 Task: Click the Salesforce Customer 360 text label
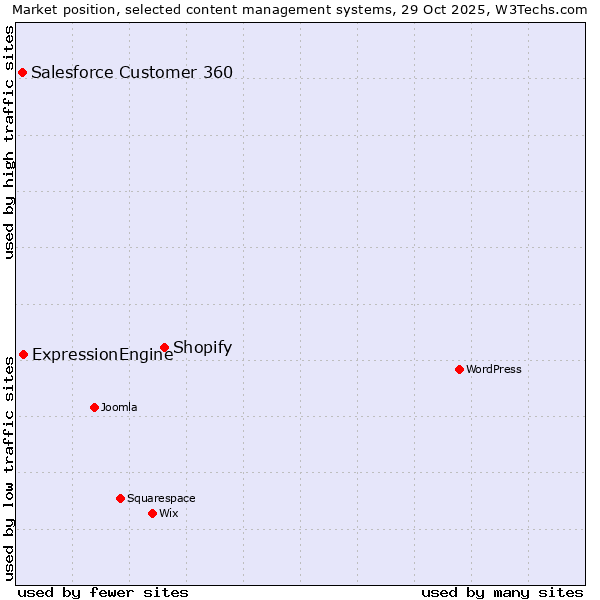click(x=132, y=72)
